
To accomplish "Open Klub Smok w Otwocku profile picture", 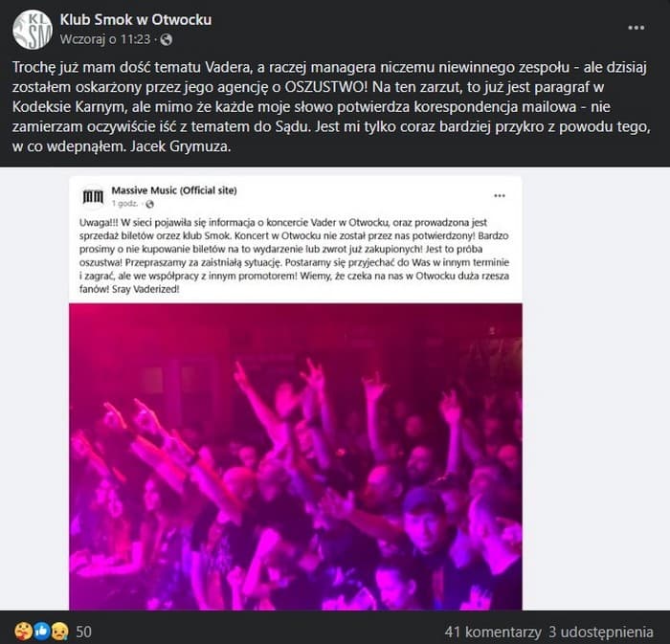I will [33, 30].
